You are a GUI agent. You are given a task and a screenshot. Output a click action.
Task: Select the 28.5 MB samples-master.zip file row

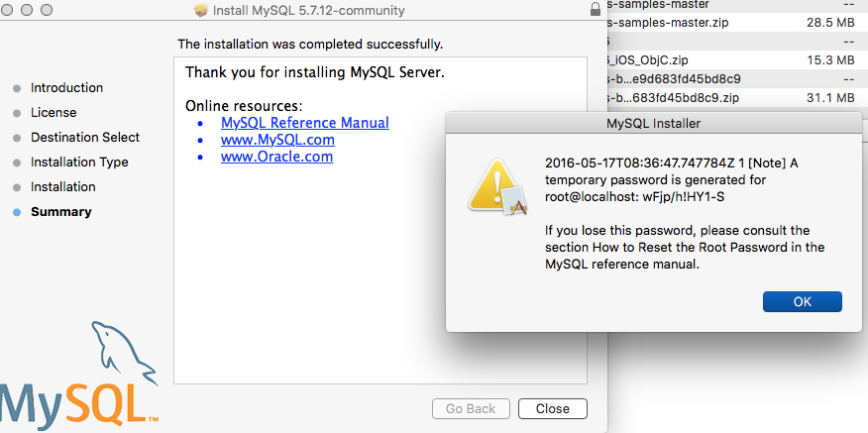click(x=738, y=23)
